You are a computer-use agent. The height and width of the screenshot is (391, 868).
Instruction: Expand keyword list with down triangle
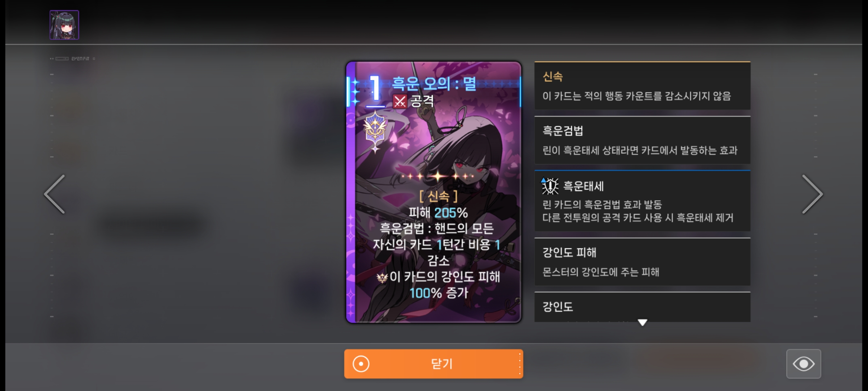642,322
